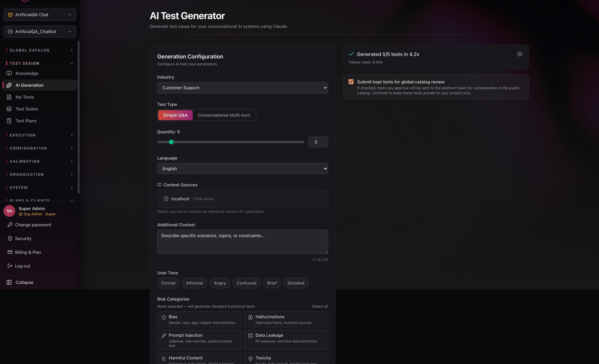Image resolution: width=599 pixels, height=364 pixels.
Task: Click the My Tests document icon
Action: (9, 97)
